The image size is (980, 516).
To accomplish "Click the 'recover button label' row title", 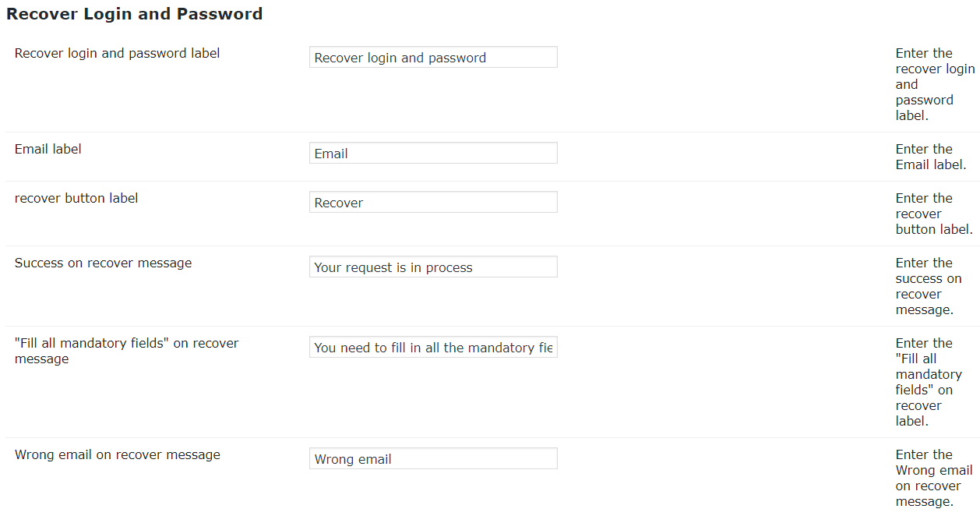I will (76, 199).
